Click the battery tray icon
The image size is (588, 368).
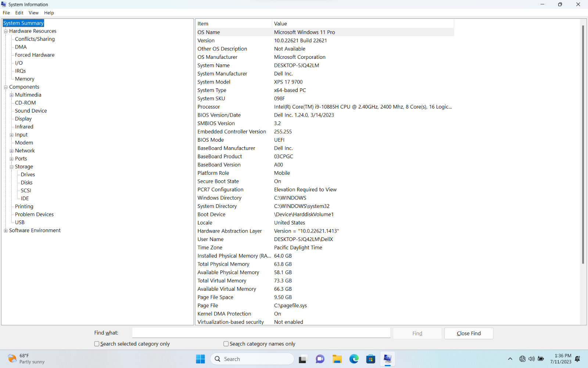coord(541,359)
